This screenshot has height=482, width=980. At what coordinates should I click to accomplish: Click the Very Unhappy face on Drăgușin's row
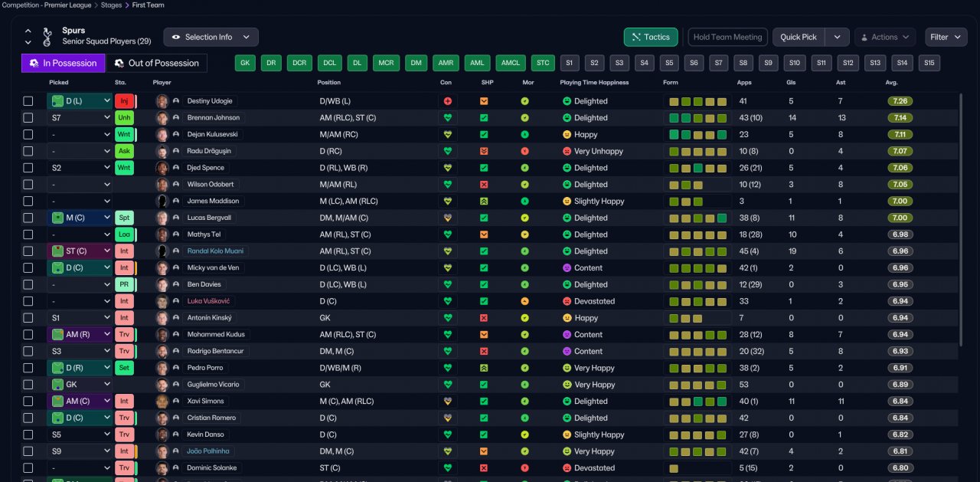567,151
